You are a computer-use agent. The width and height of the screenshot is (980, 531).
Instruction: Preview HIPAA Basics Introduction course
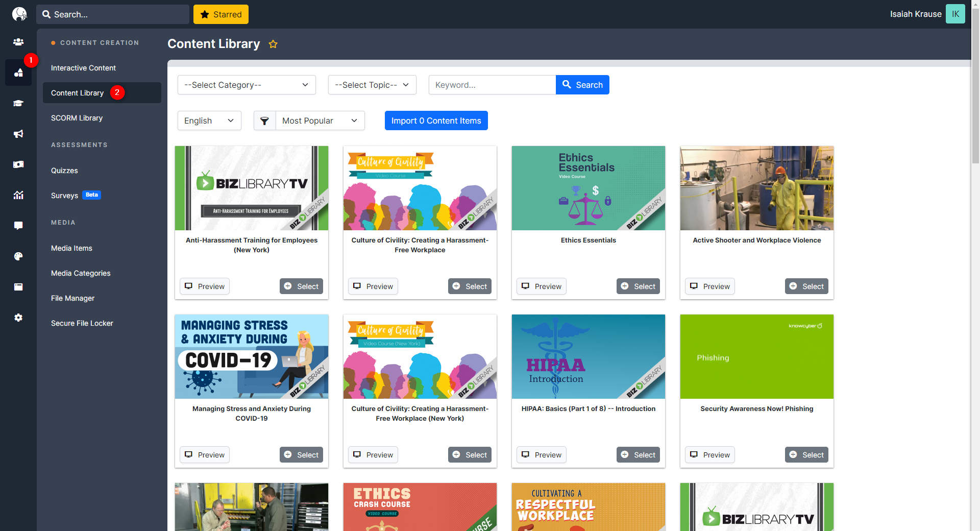click(x=542, y=455)
